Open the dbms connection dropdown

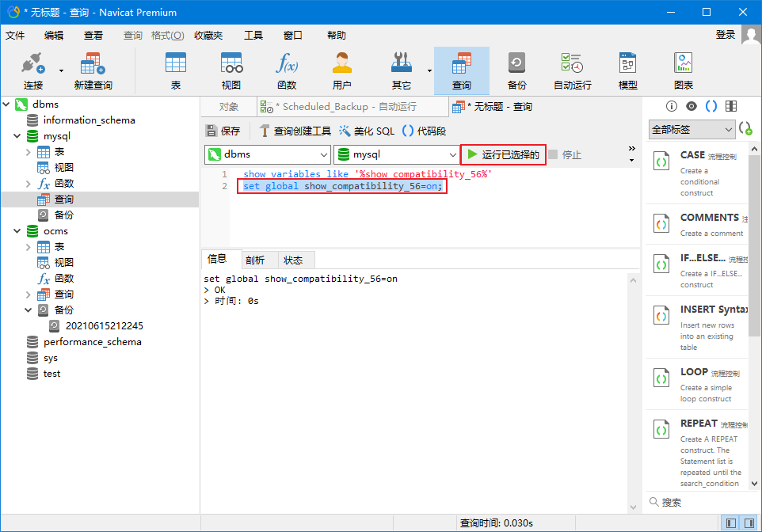coord(268,154)
